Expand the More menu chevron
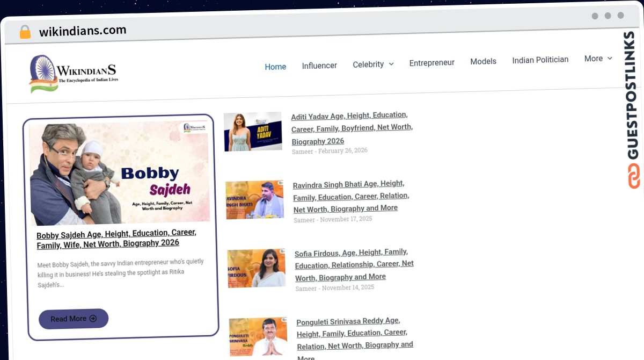644x360 pixels. coord(610,58)
